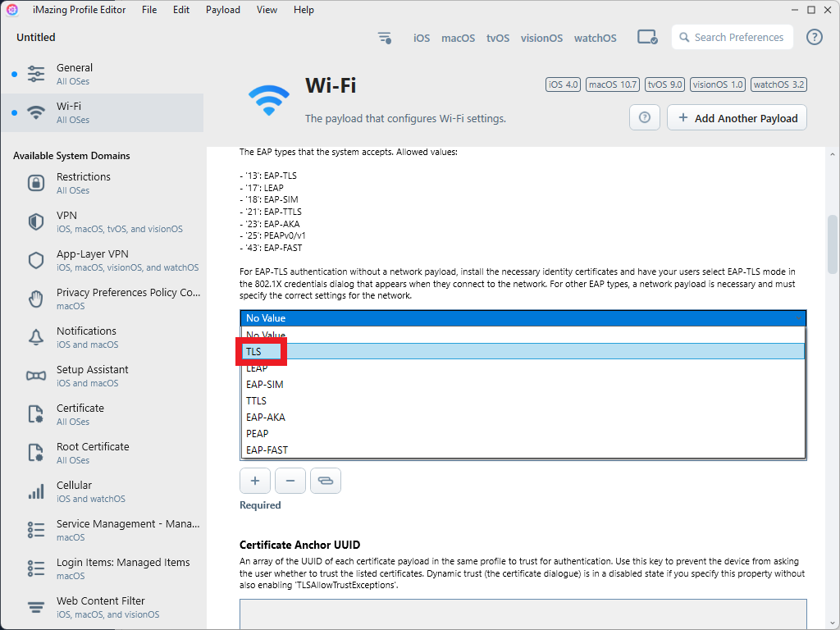Screen dimensions: 840x630
Task: Filter by tvOS platform
Action: (498, 38)
